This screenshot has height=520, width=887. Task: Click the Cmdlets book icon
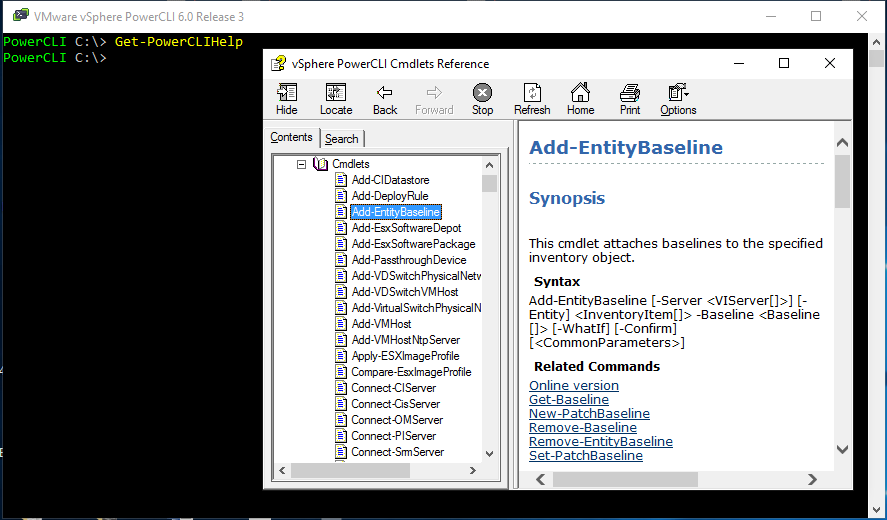(x=320, y=164)
